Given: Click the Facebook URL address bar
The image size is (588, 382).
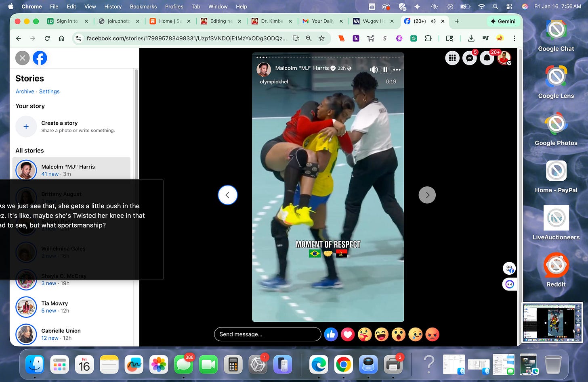Looking at the screenshot, I should (187, 38).
